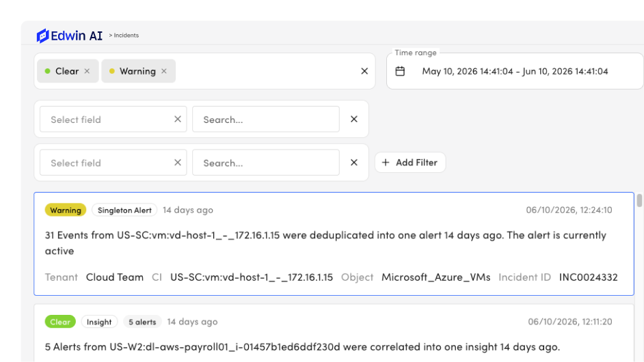The image size is (644, 362).
Task: Select incident timestamp 06/10/2026, 12:11:20
Action: tap(569, 322)
